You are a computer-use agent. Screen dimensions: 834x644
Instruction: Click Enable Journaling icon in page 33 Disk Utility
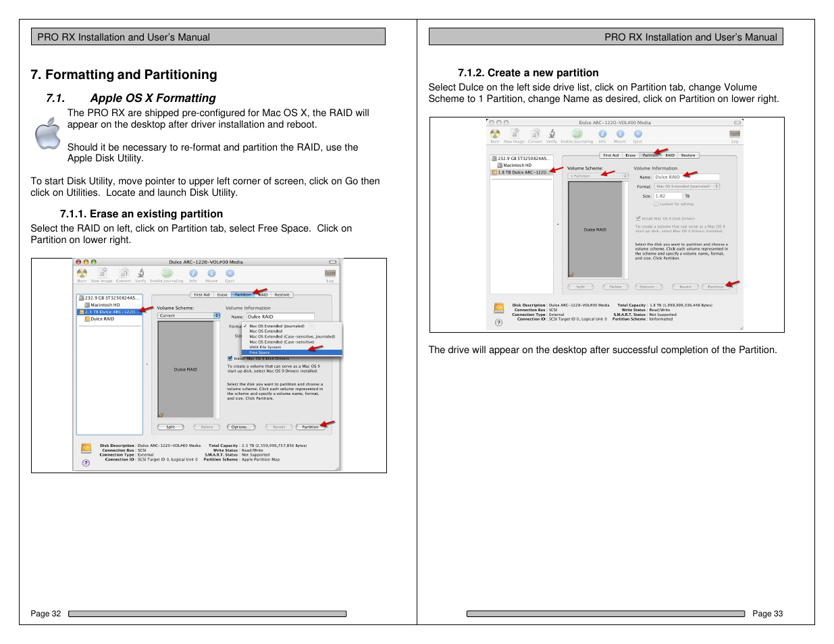pyautogui.click(x=577, y=134)
